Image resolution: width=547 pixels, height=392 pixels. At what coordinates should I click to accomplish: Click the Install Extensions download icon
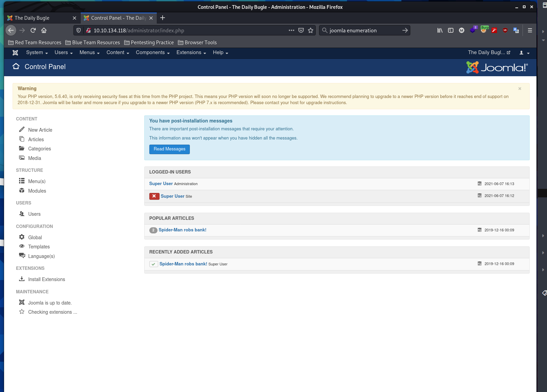point(22,279)
